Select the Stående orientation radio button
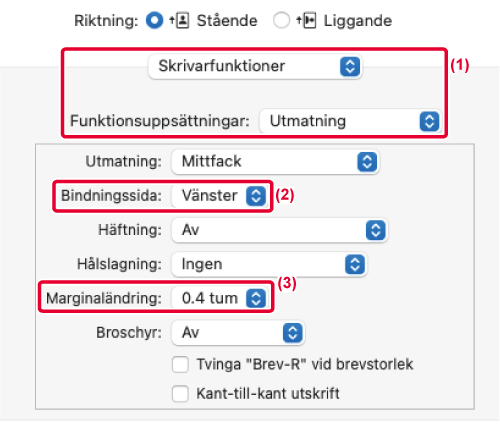 pyautogui.click(x=154, y=20)
